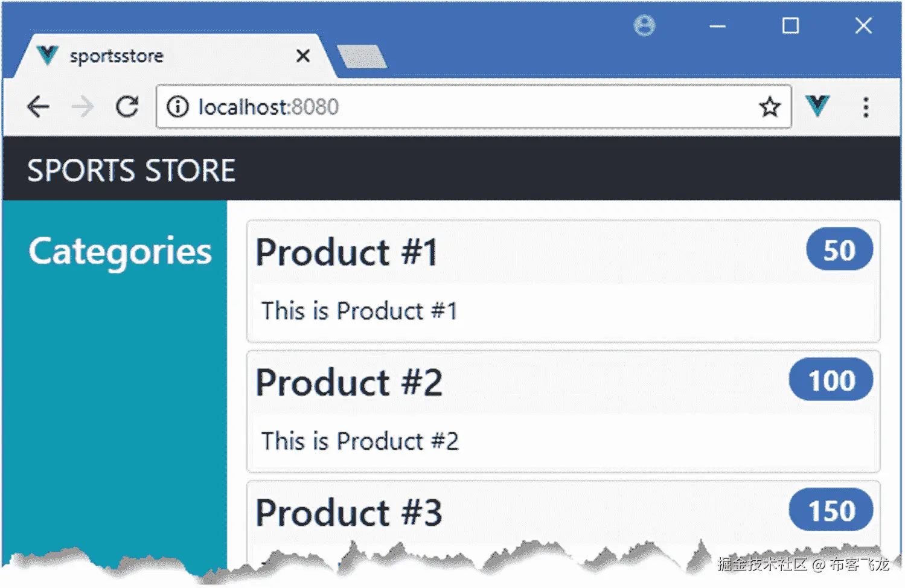Open a new tab
The height and width of the screenshot is (588, 905).
pos(362,57)
